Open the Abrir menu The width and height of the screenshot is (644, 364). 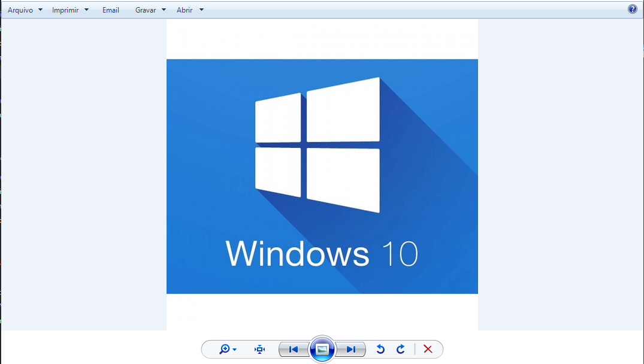[185, 10]
